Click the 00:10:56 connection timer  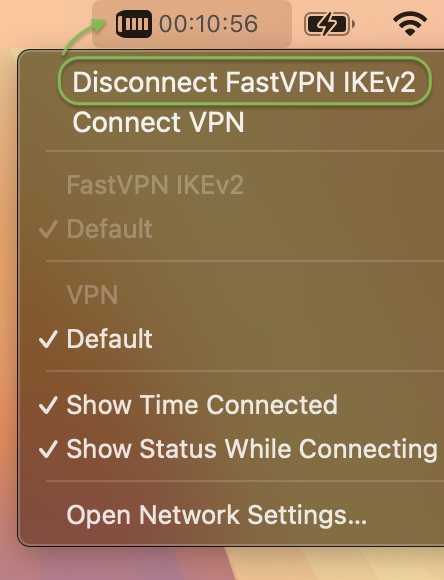[208, 24]
